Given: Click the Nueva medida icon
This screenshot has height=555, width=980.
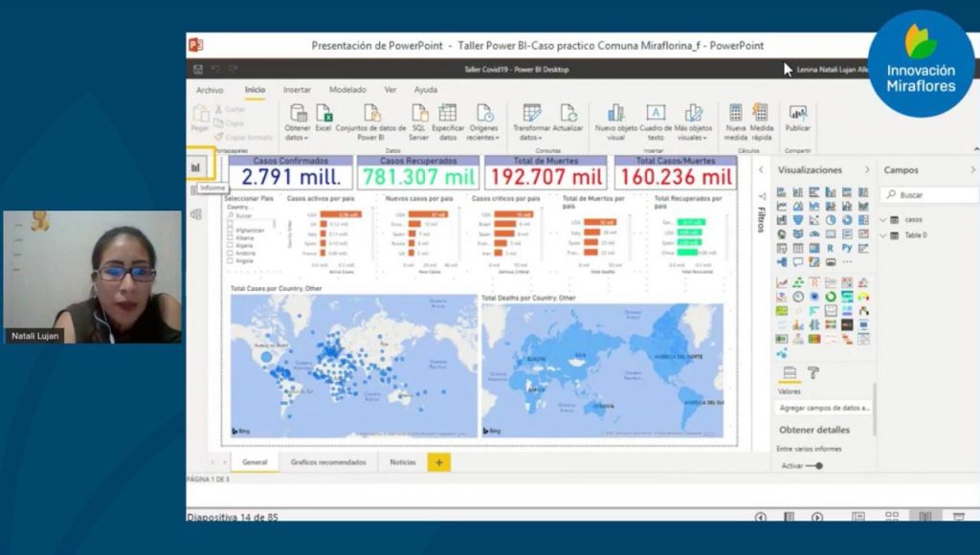Looking at the screenshot, I should pos(736,113).
